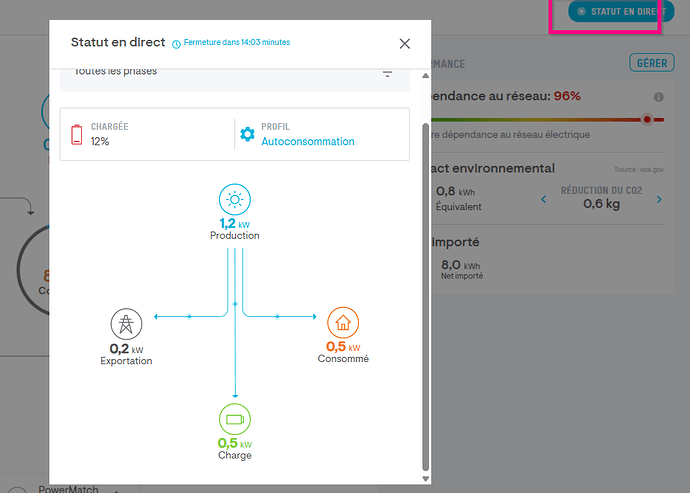This screenshot has width=690, height=493.
Task: Click the PowerMatch label at bottom
Action: click(x=68, y=489)
